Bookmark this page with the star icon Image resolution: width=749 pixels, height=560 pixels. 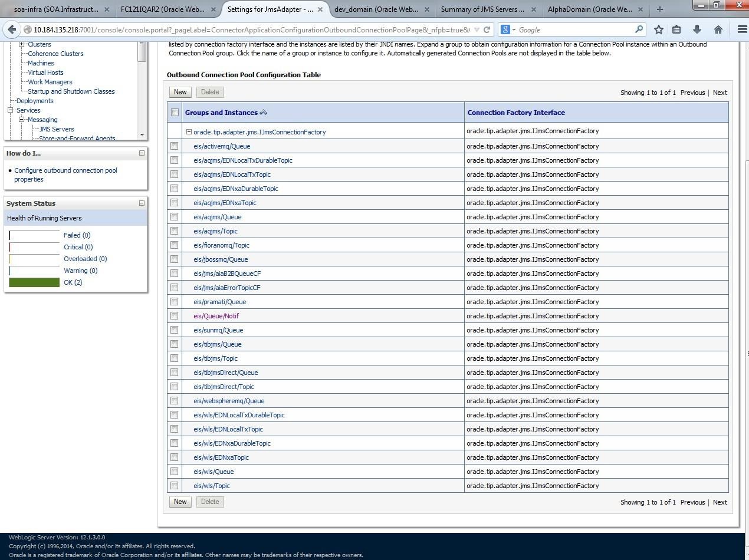click(x=659, y=29)
